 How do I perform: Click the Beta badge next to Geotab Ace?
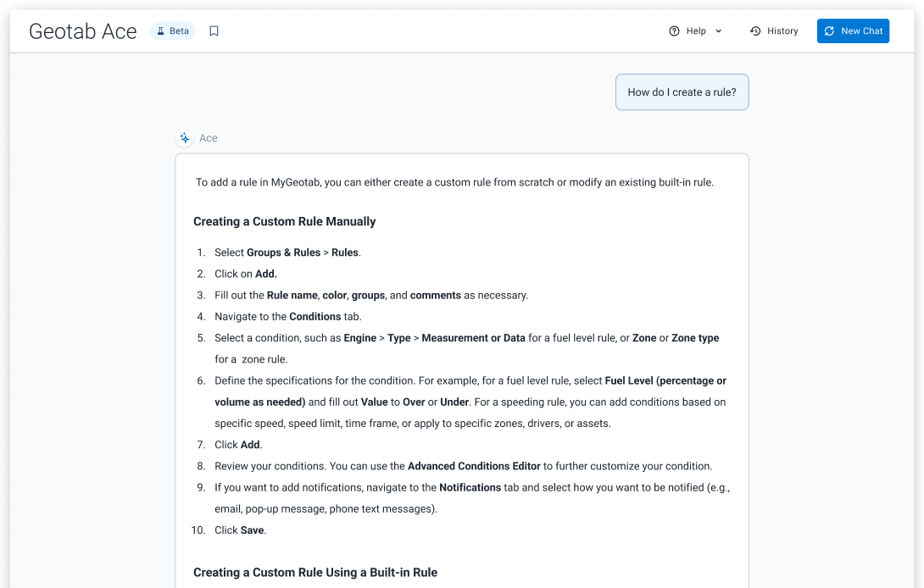pos(172,31)
